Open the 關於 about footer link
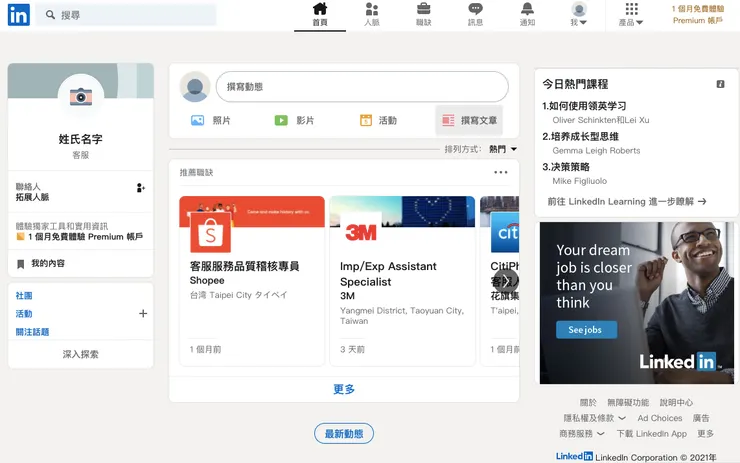740x463 pixels. (588, 403)
